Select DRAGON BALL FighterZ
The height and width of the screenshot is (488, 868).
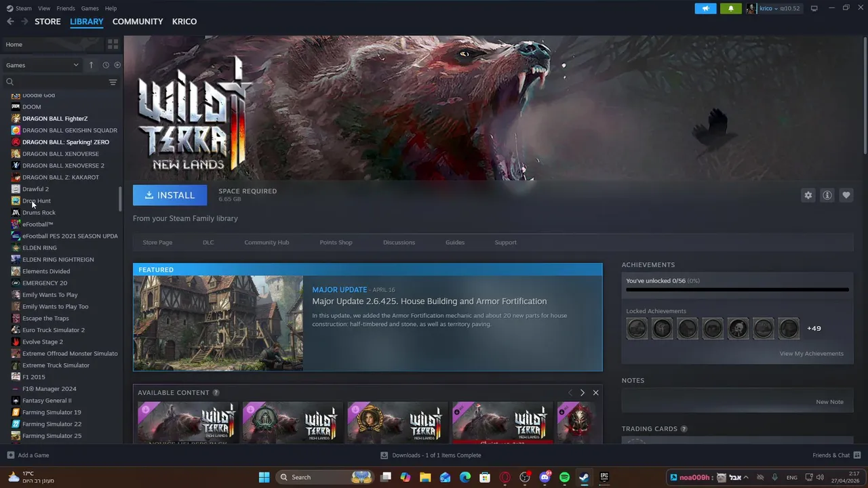pos(55,119)
